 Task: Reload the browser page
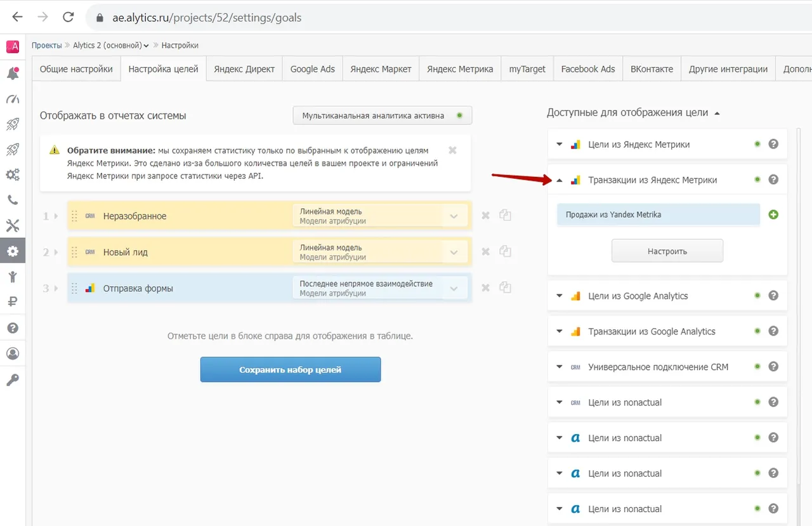(x=68, y=17)
